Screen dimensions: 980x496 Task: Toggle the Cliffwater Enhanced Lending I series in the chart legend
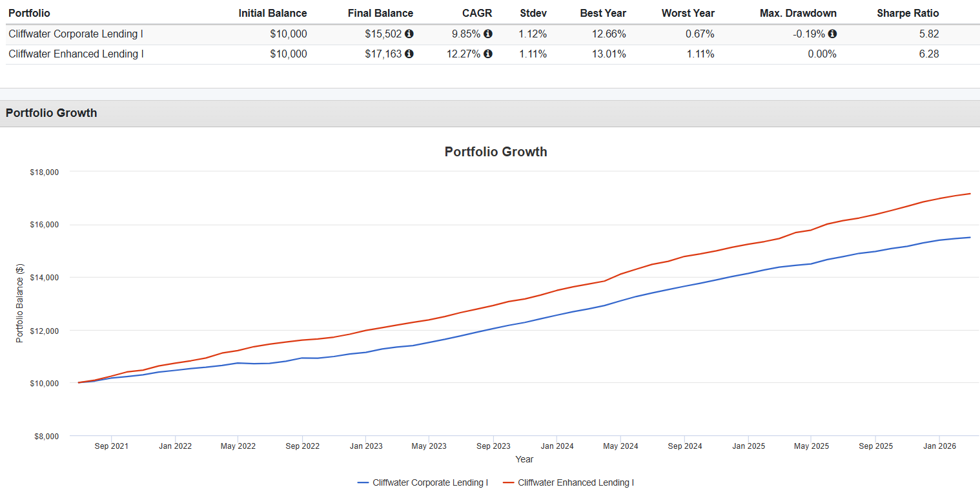click(x=567, y=482)
